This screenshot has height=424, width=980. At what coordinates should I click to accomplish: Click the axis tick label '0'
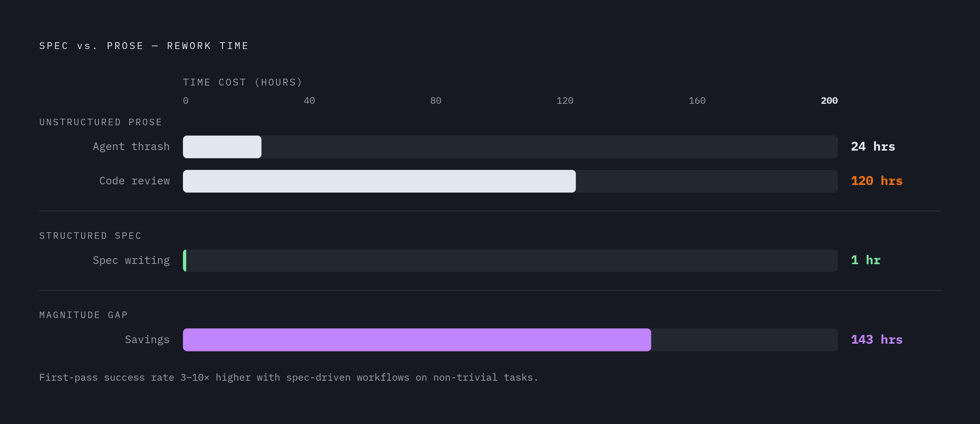click(186, 101)
